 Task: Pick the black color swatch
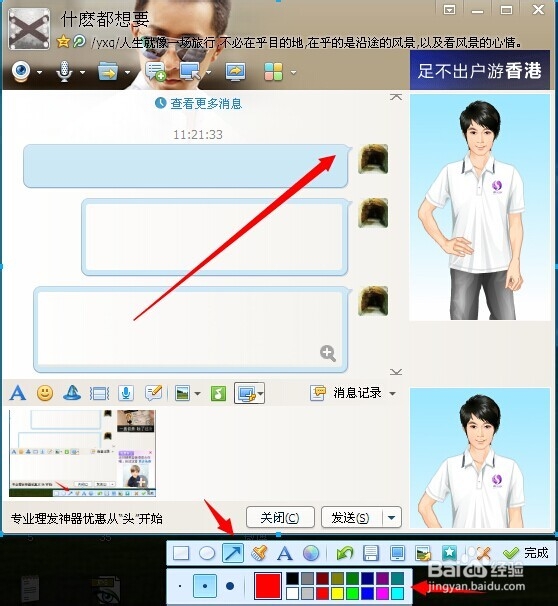click(x=293, y=579)
